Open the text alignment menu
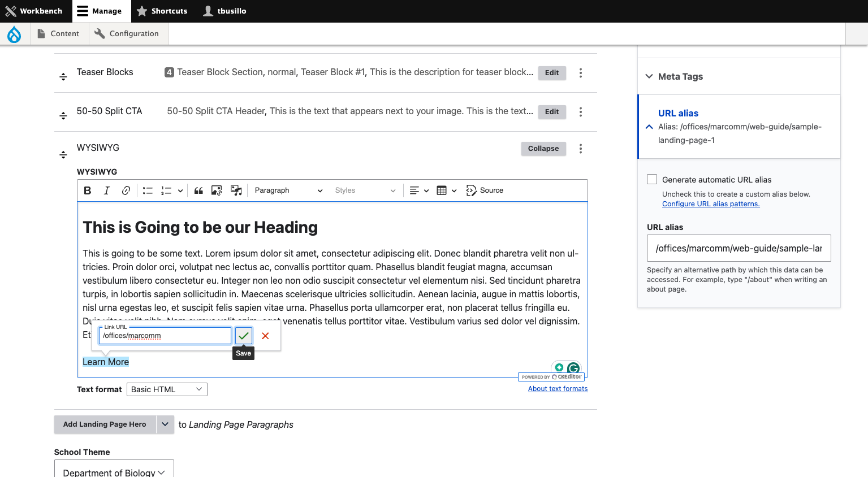 [419, 190]
